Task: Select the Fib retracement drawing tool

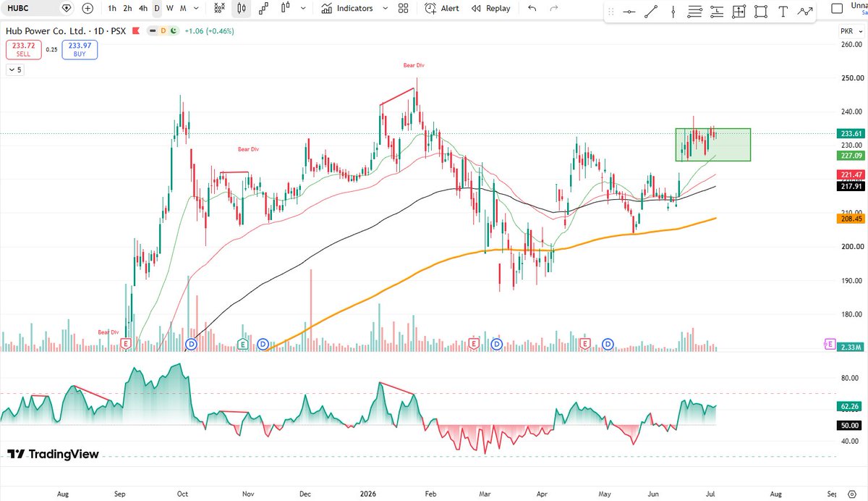Action: click(x=695, y=12)
